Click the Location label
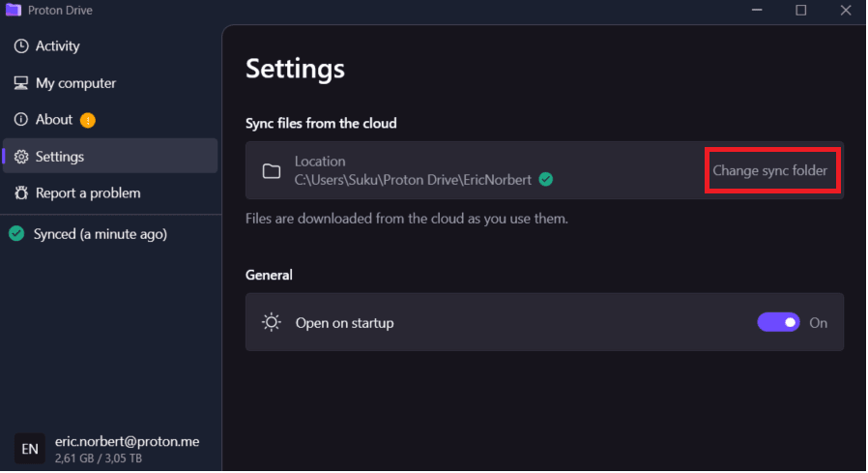This screenshot has height=473, width=868. pos(320,162)
